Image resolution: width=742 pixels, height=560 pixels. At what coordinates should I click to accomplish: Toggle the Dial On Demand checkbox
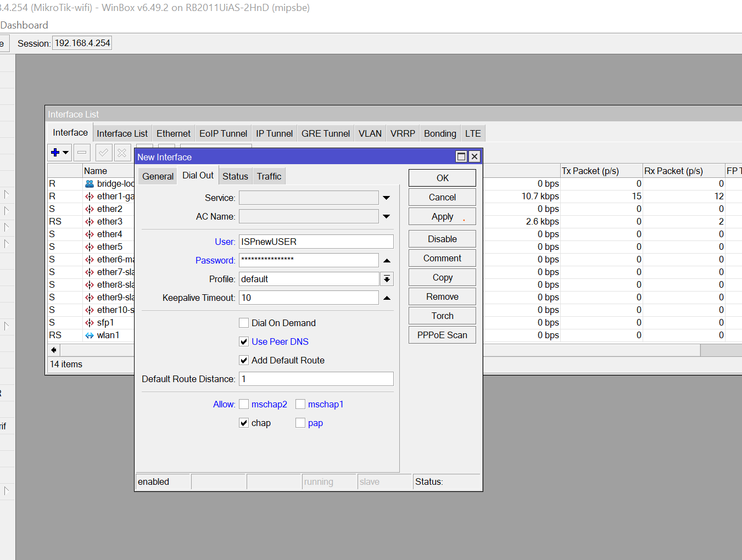pyautogui.click(x=244, y=323)
